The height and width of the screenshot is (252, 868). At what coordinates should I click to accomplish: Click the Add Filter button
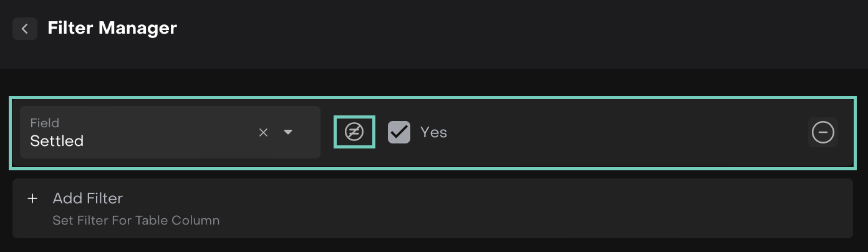tap(88, 198)
